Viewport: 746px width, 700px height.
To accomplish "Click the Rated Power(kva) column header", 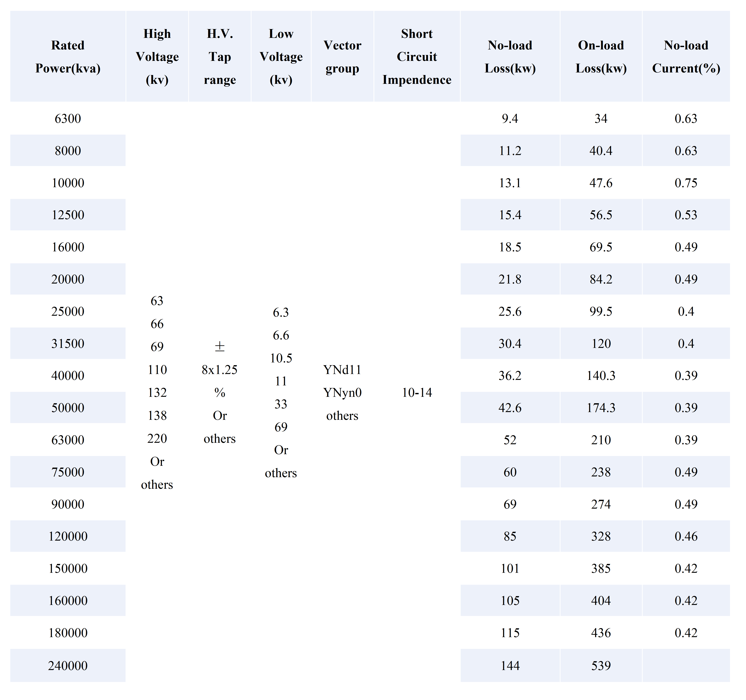I will pyautogui.click(x=68, y=56).
